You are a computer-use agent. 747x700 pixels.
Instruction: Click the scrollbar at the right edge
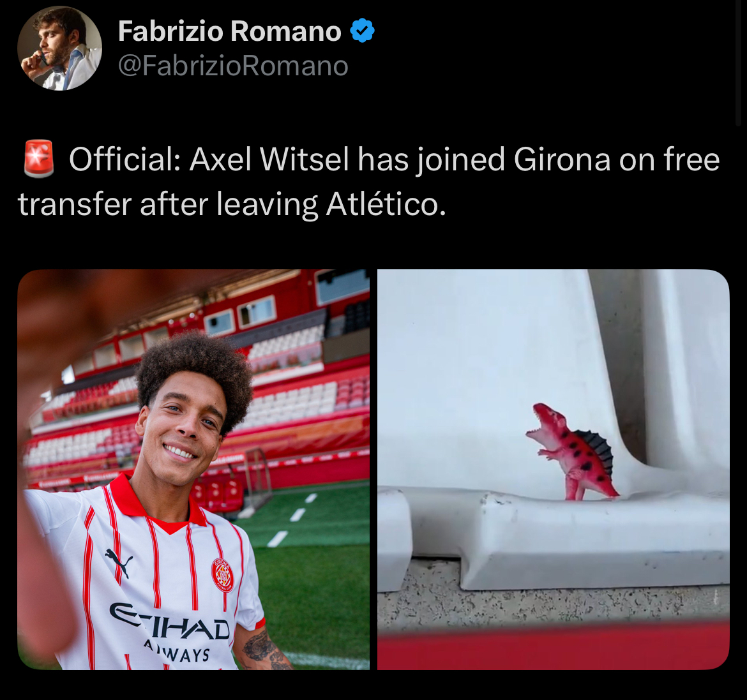739,62
